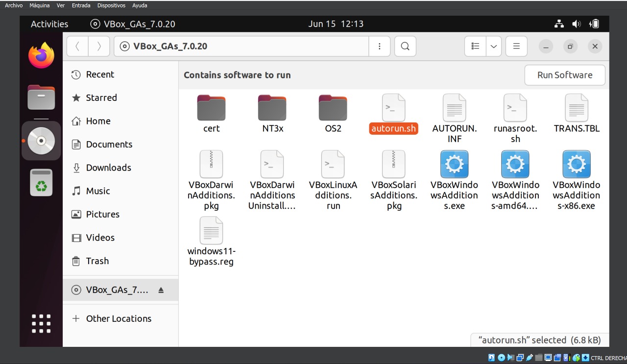Open the Dispositivos menu

pos(111,5)
